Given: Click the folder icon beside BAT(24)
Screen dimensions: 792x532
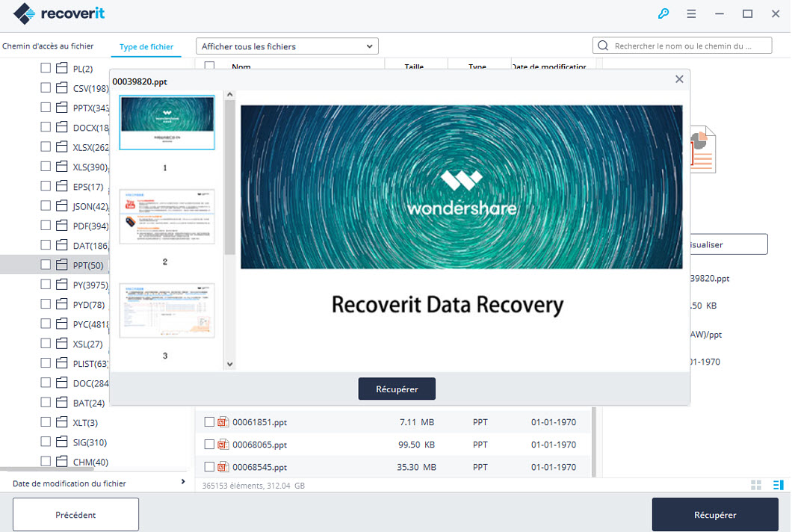Looking at the screenshot, I should pyautogui.click(x=61, y=403).
